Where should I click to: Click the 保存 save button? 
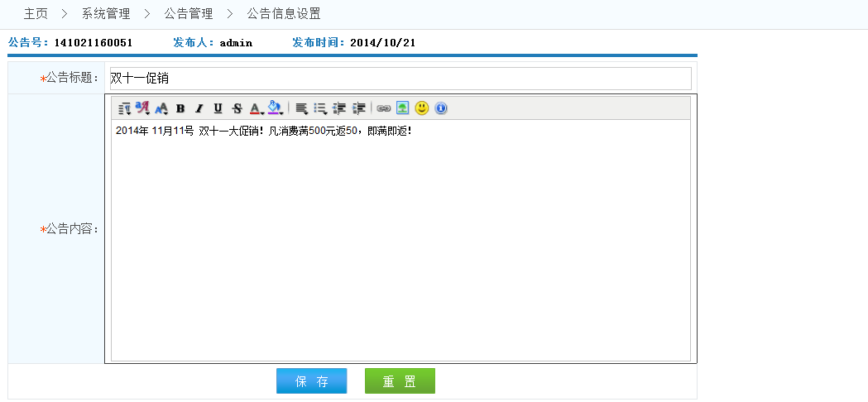tap(312, 381)
